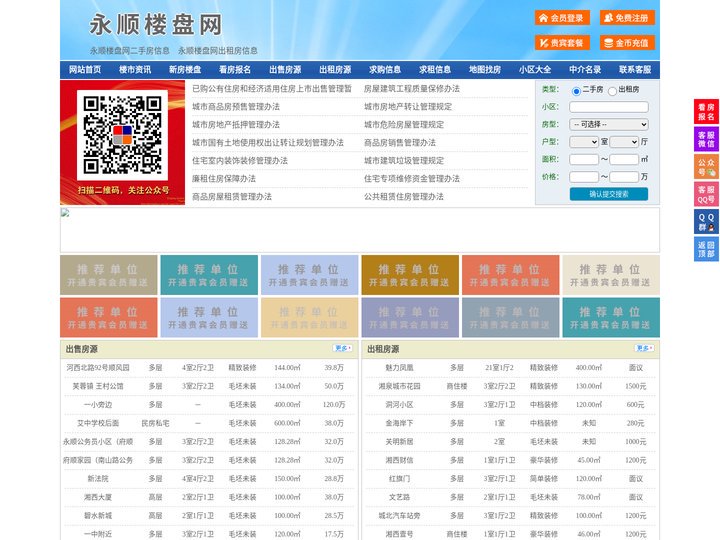
Task: Click the QR code image banner
Action: pyautogui.click(x=123, y=142)
